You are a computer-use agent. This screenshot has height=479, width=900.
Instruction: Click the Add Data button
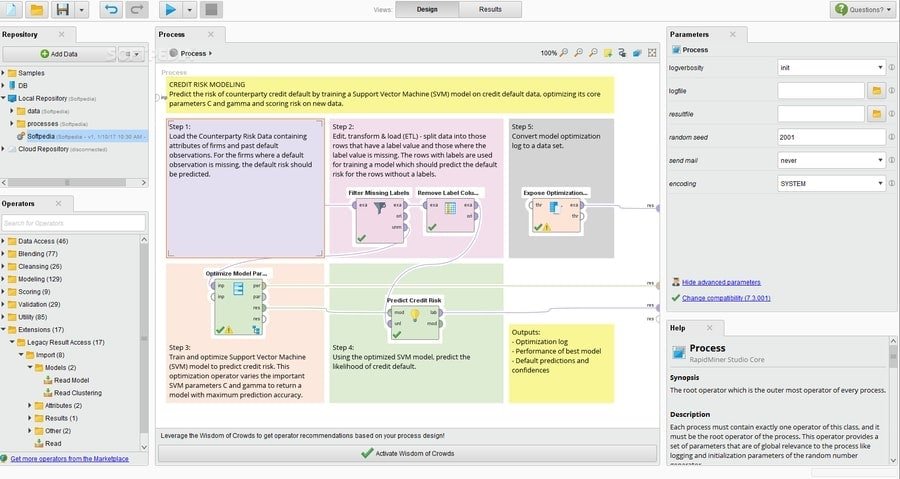pyautogui.click(x=59, y=53)
